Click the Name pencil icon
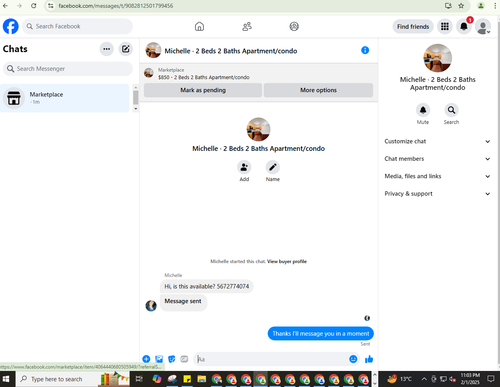The height and width of the screenshot is (387, 500). [x=273, y=167]
